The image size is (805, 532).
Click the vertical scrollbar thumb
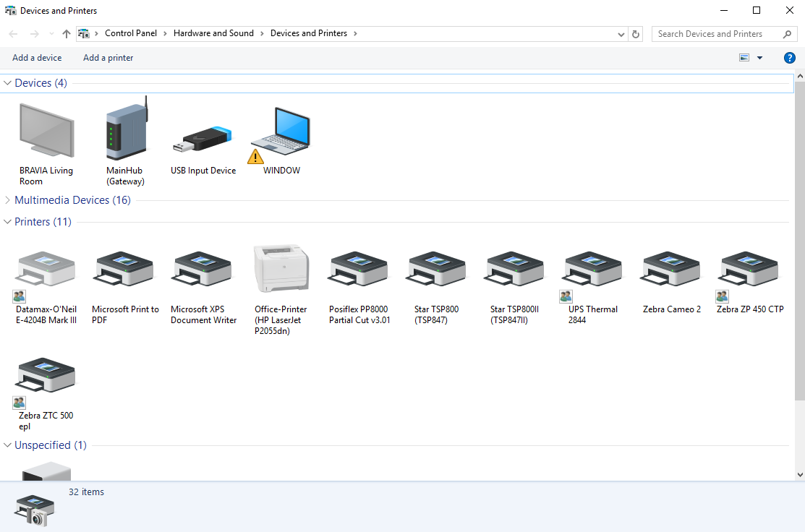tap(800, 241)
